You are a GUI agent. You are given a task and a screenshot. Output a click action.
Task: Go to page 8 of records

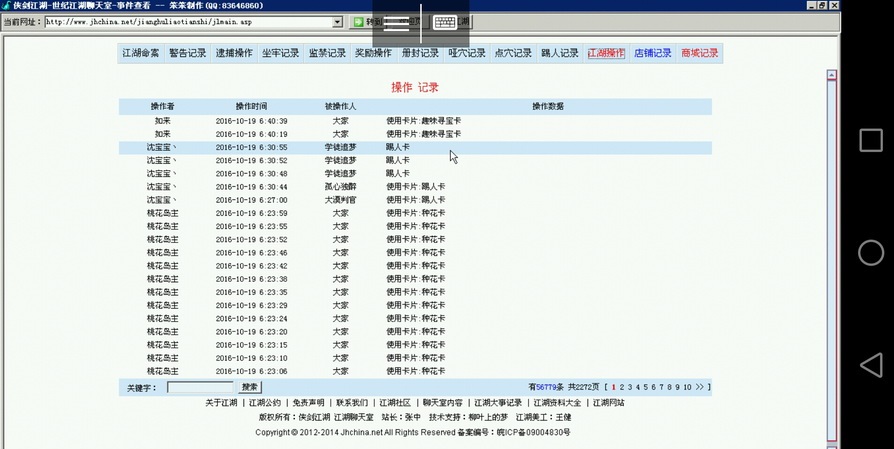[x=669, y=387]
